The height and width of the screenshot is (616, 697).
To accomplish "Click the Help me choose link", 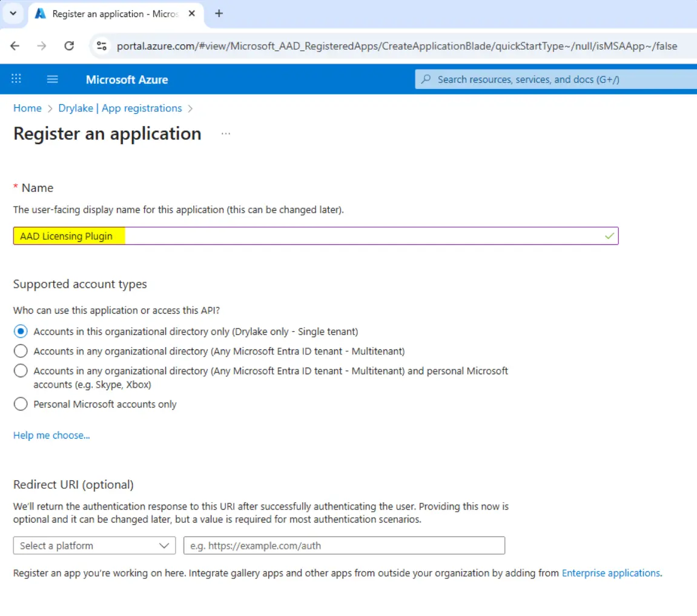I will coord(51,435).
